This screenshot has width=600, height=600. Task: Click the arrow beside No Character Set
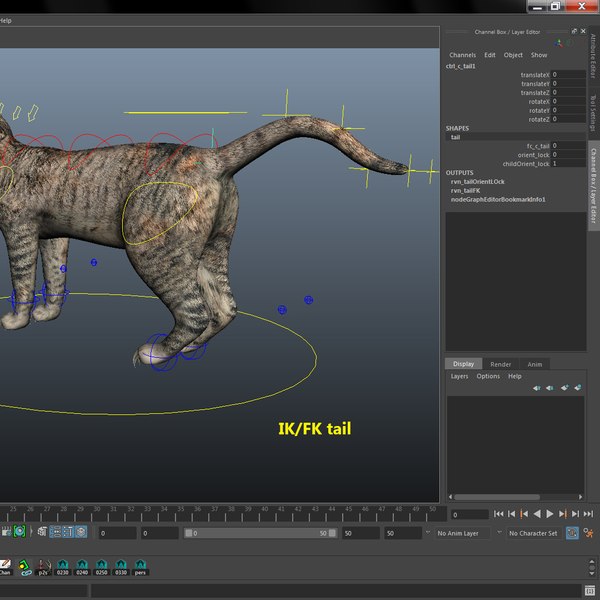499,532
